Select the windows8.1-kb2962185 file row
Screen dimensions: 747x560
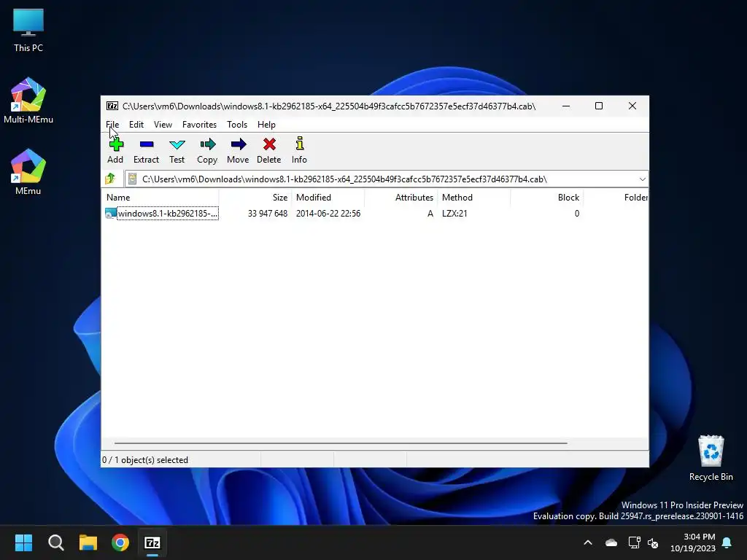click(x=374, y=214)
